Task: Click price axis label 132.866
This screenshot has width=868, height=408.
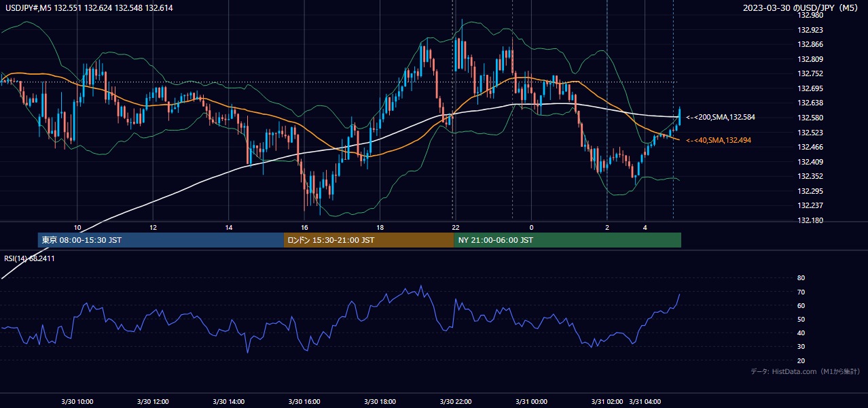Action: [810, 45]
